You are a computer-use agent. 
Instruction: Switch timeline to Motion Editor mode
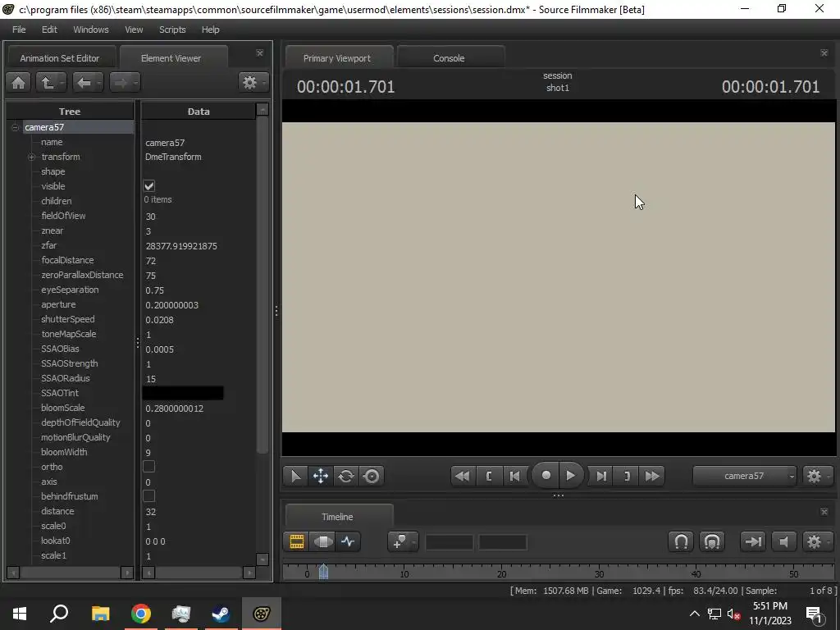[x=323, y=541]
